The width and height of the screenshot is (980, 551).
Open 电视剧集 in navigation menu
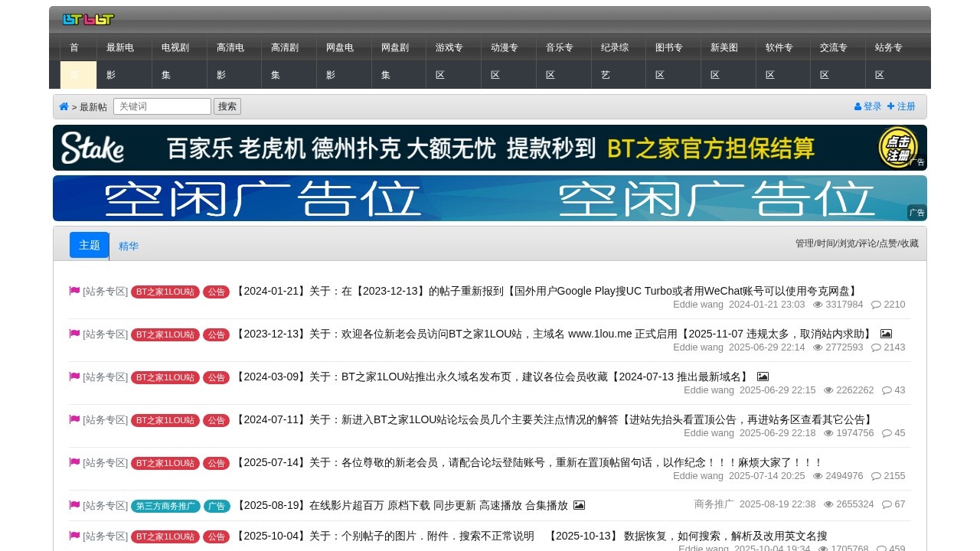[179, 61]
